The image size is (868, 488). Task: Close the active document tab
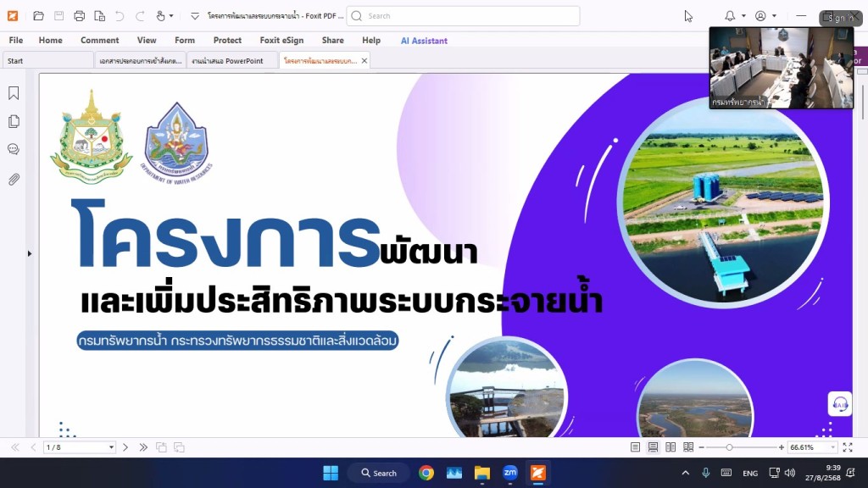point(364,61)
